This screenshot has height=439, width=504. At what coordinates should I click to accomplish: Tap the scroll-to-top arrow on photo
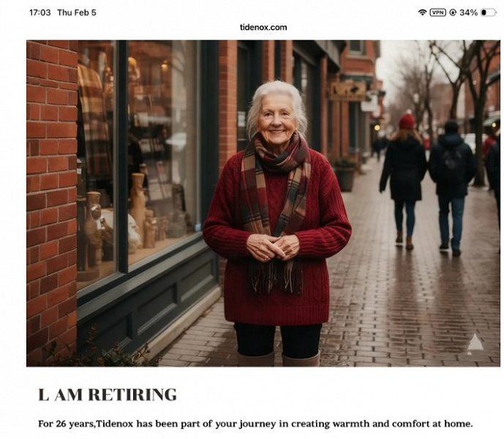[x=475, y=342]
